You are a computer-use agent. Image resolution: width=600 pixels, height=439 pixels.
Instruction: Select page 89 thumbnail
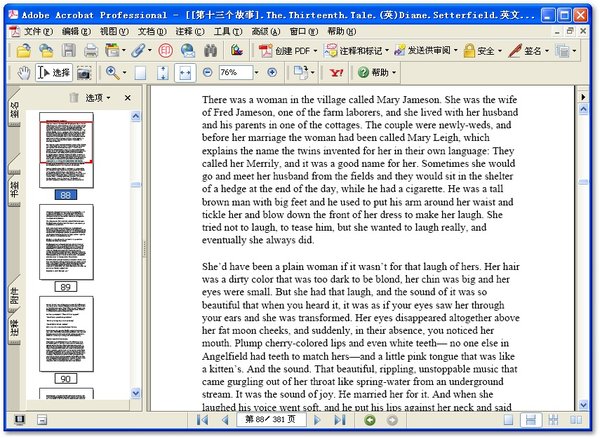pyautogui.click(x=66, y=242)
